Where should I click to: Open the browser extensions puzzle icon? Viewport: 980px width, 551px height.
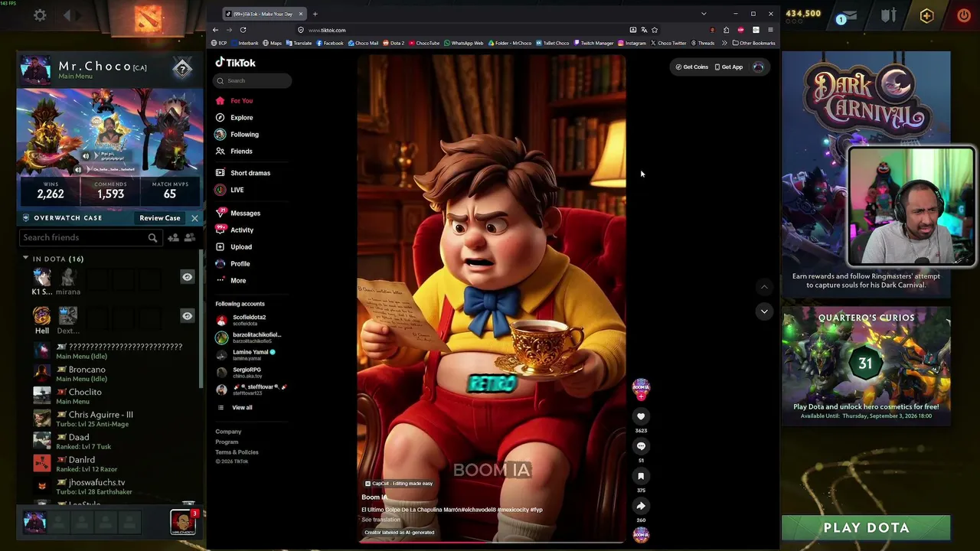coord(726,30)
